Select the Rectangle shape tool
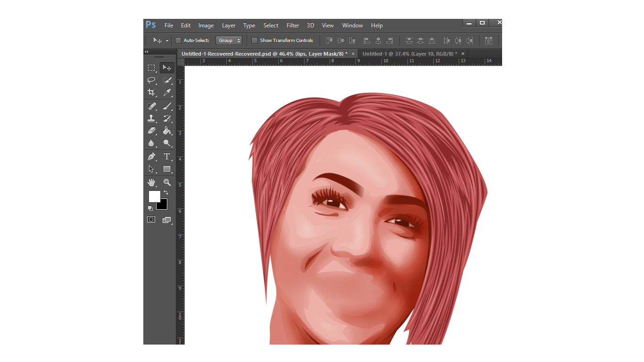 click(x=167, y=169)
